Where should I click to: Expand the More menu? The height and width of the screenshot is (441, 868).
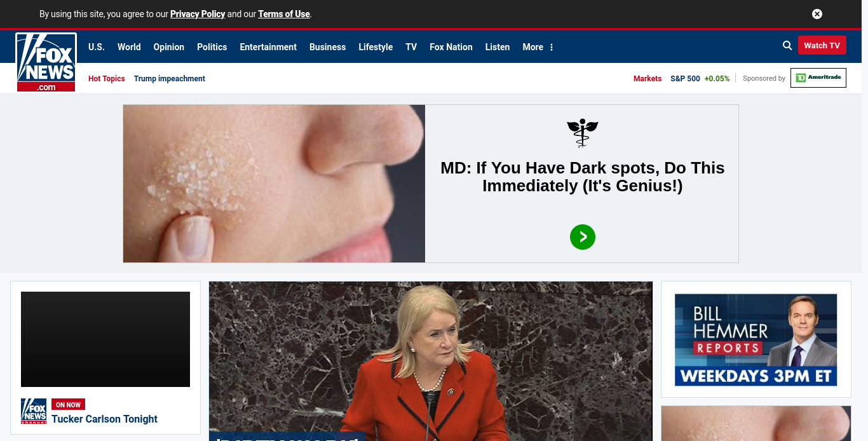pyautogui.click(x=538, y=47)
